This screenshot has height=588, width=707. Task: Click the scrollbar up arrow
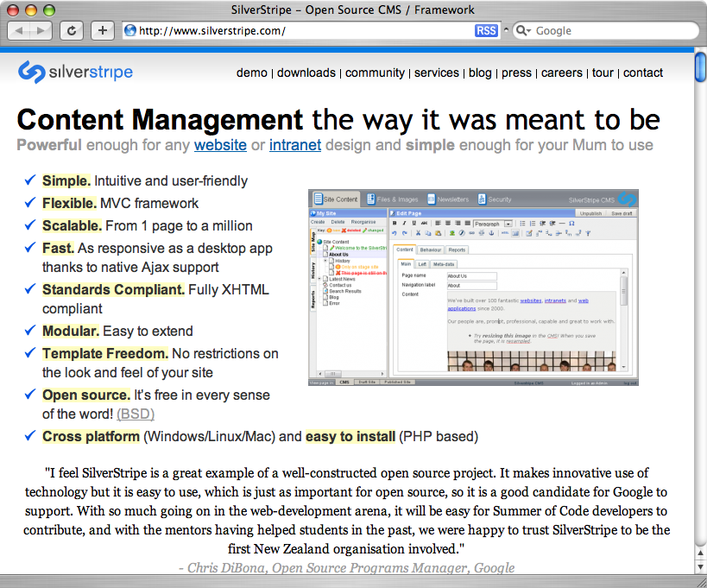coord(700,553)
